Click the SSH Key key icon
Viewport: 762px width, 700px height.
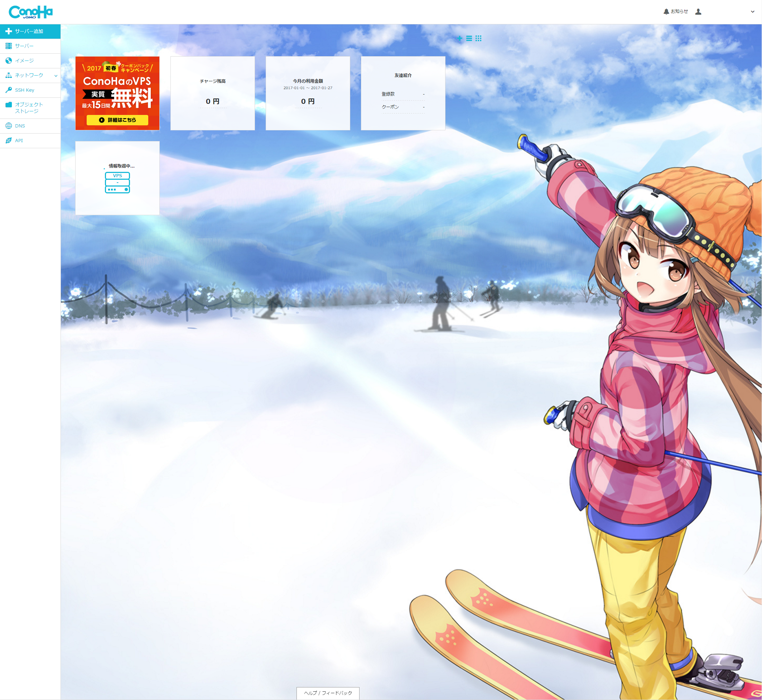(x=8, y=90)
